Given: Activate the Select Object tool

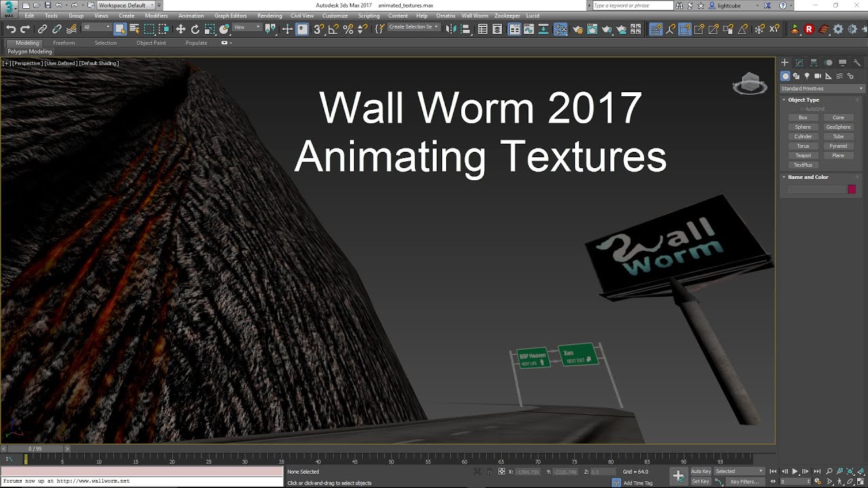Looking at the screenshot, I should [x=120, y=29].
